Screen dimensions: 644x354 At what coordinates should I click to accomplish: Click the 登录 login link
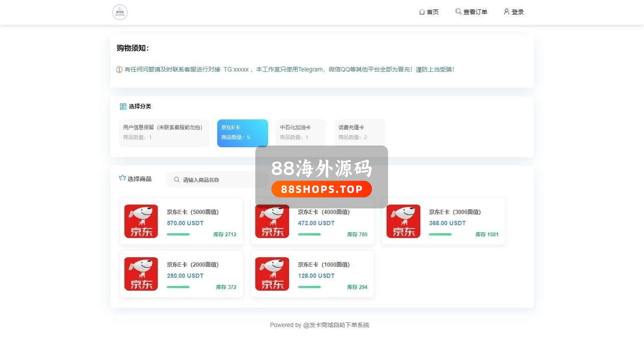pos(514,12)
